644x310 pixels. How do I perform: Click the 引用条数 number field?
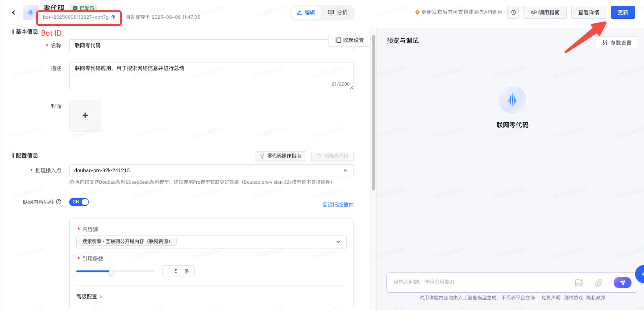pyautogui.click(x=179, y=271)
